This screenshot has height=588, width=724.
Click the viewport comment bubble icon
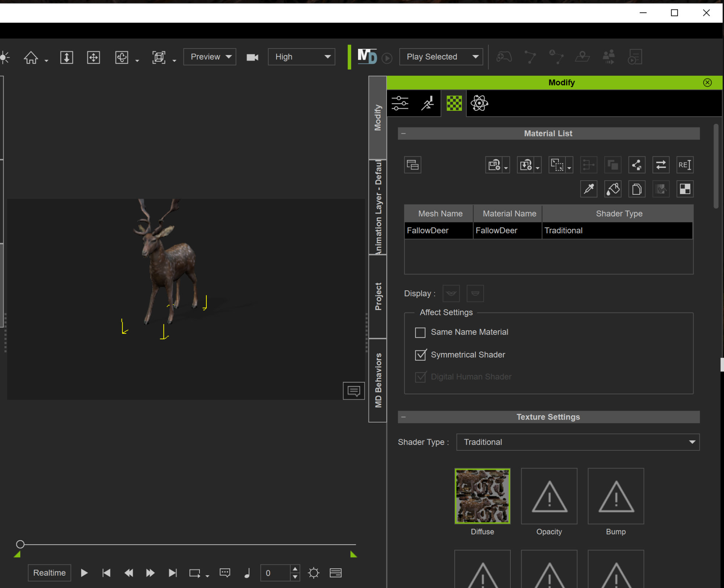click(x=354, y=391)
